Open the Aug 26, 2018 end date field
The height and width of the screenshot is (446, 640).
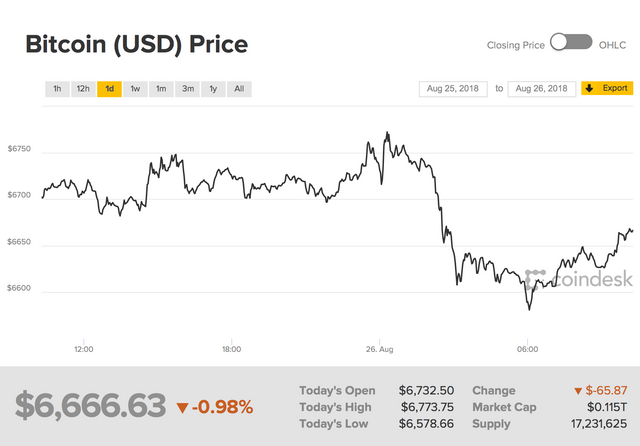coord(543,88)
